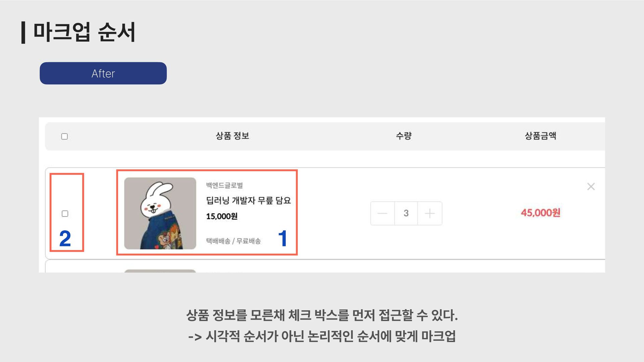This screenshot has width=644, height=362.
Task: Click the 택배배송 / 무료배송 shipping text
Action: tap(233, 241)
